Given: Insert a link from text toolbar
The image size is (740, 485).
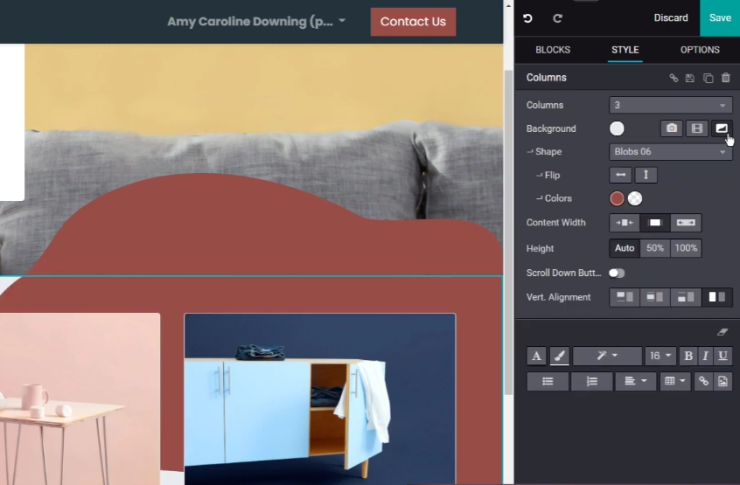Looking at the screenshot, I should click(703, 381).
